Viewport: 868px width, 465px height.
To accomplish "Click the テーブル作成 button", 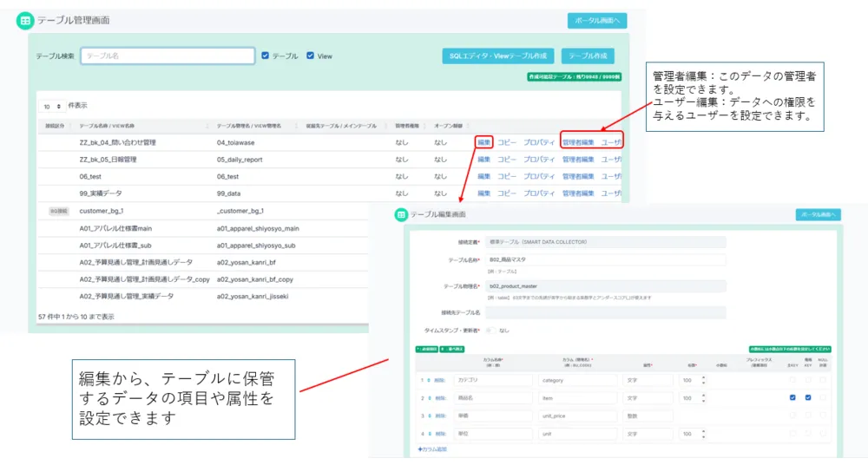I will click(588, 56).
